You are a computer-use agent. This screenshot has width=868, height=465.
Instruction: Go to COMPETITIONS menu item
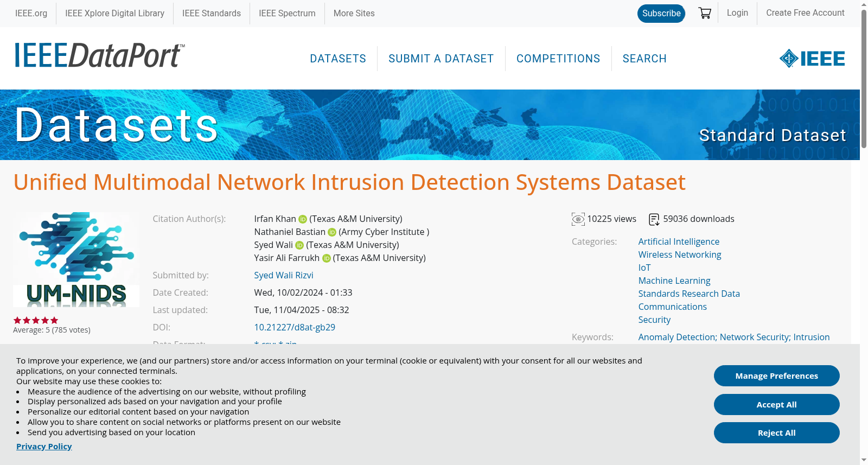558,59
